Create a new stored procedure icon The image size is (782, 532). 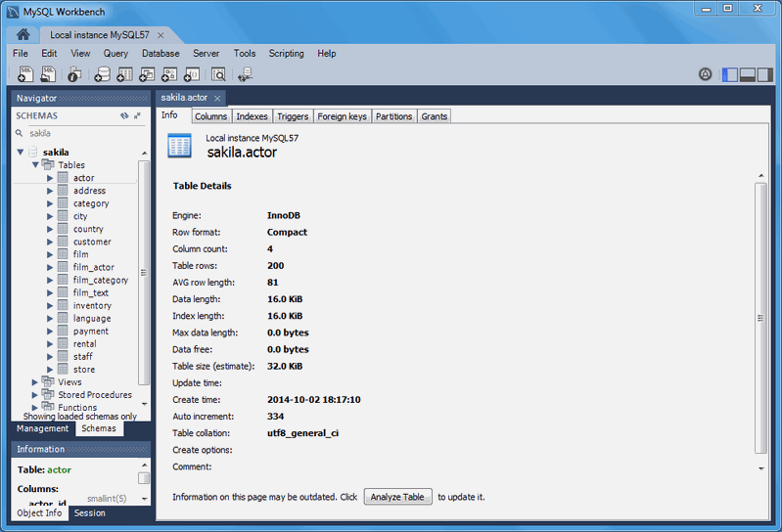169,73
